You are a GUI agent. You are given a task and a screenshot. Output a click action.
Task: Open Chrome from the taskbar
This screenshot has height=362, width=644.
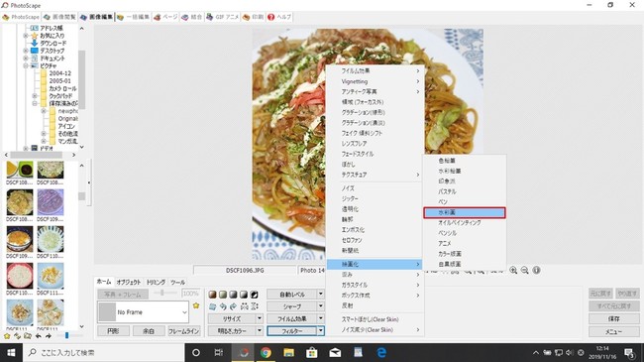[x=266, y=352]
